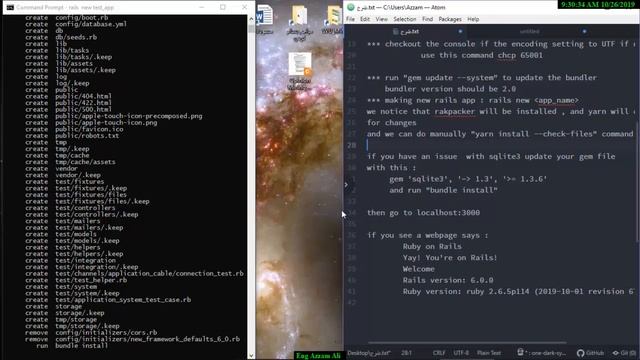Click the modified dot on the untitled tab
The image size is (640, 360).
click(584, 31)
